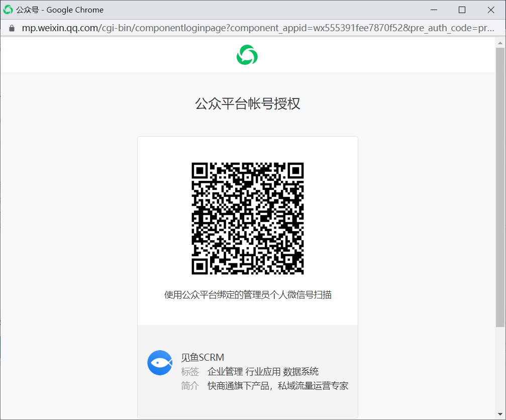506x420 pixels.
Task: Click the authorization QR code image
Action: click(248, 219)
